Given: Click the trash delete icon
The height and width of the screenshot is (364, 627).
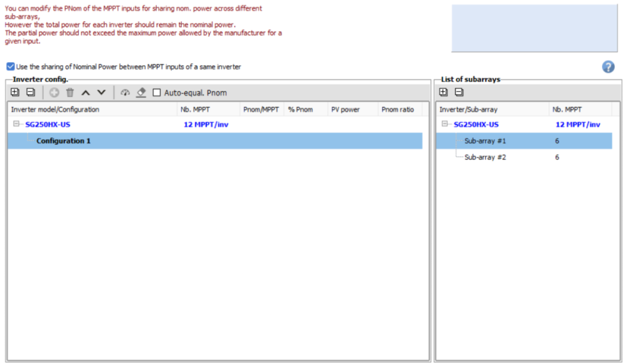Looking at the screenshot, I should (x=70, y=93).
